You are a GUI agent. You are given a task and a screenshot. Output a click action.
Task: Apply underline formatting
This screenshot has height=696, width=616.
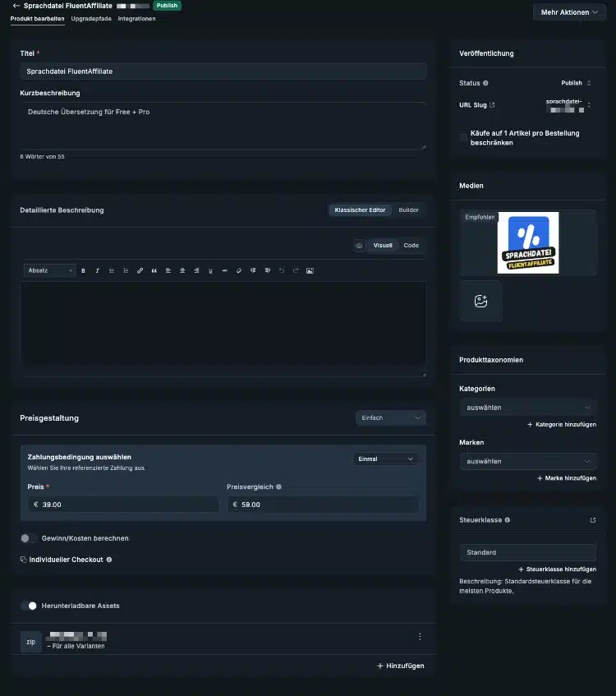coord(210,271)
